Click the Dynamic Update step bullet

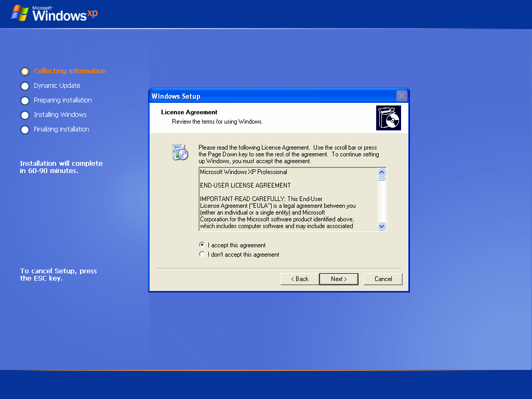point(25,86)
